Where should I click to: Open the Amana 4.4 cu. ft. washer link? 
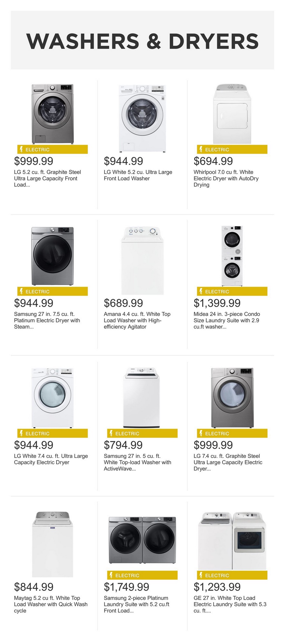click(x=137, y=320)
